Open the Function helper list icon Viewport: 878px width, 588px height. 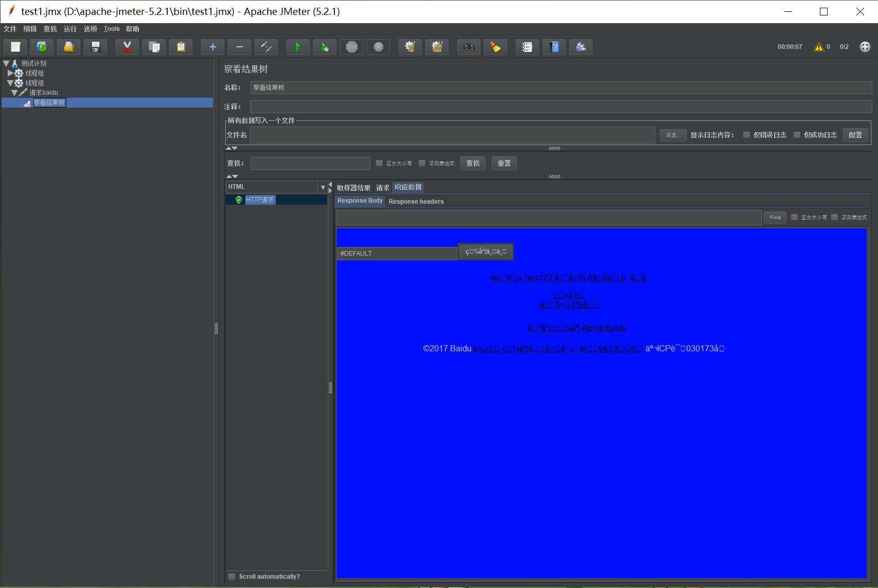[x=527, y=47]
